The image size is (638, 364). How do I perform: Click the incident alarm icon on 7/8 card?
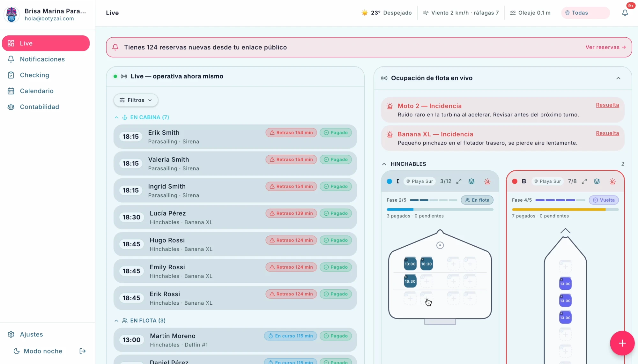612,181
